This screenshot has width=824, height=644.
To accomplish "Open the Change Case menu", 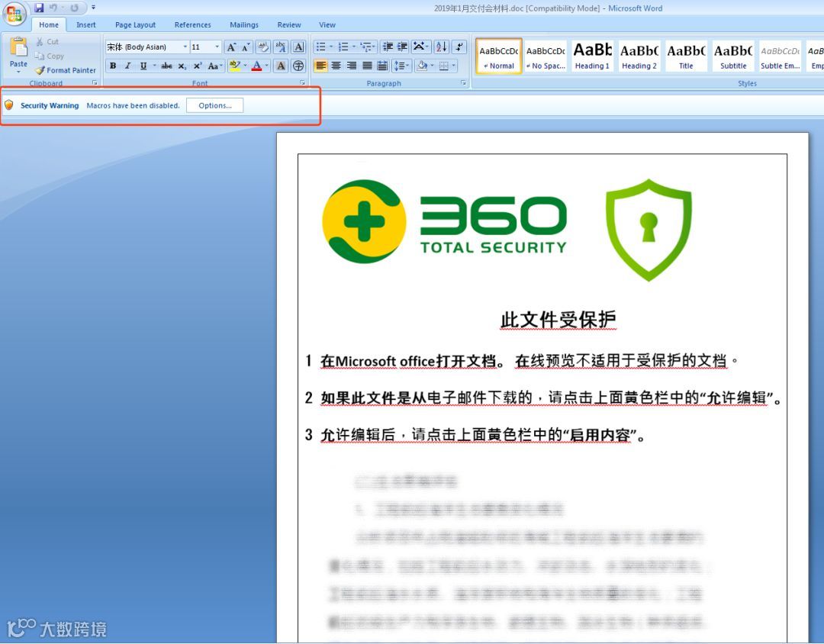I will pos(214,66).
